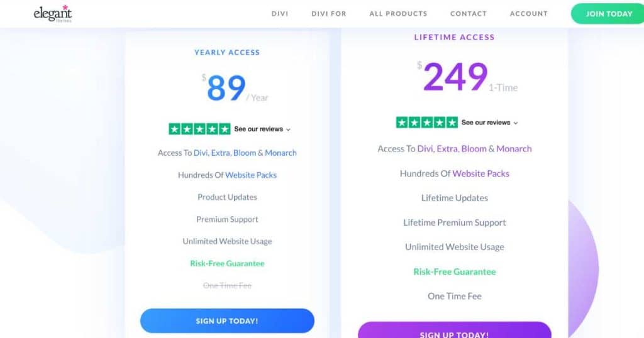Open the Contact page
This screenshot has width=644, height=338.
tap(468, 14)
